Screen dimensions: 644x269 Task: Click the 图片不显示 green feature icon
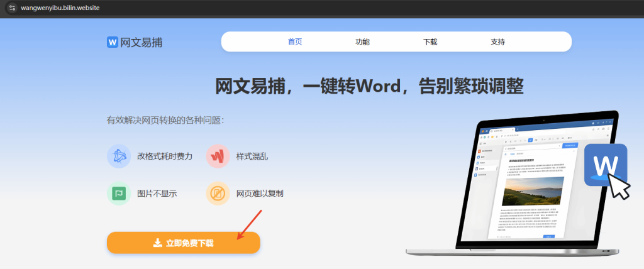click(119, 193)
